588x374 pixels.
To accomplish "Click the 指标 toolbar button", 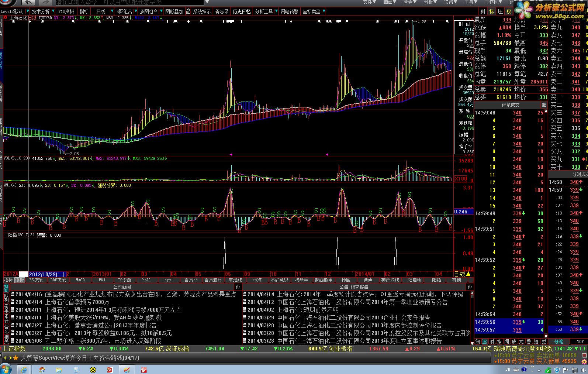I will [x=84, y=11].
